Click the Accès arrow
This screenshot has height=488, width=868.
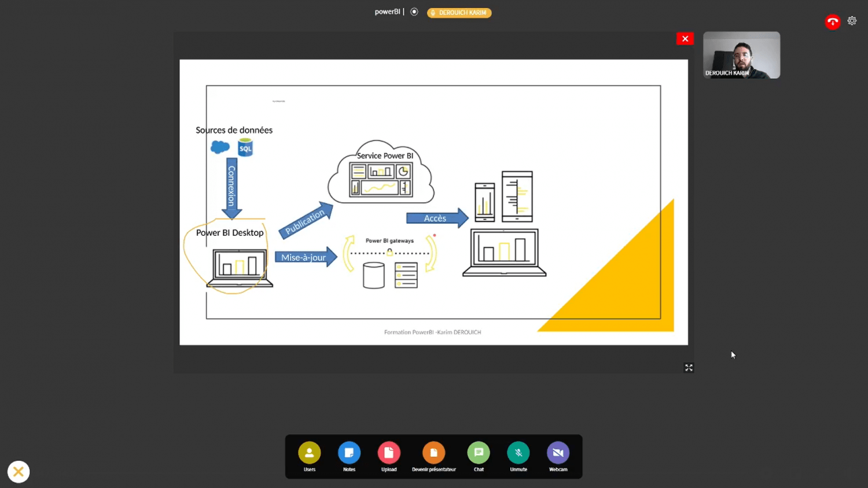coord(437,218)
